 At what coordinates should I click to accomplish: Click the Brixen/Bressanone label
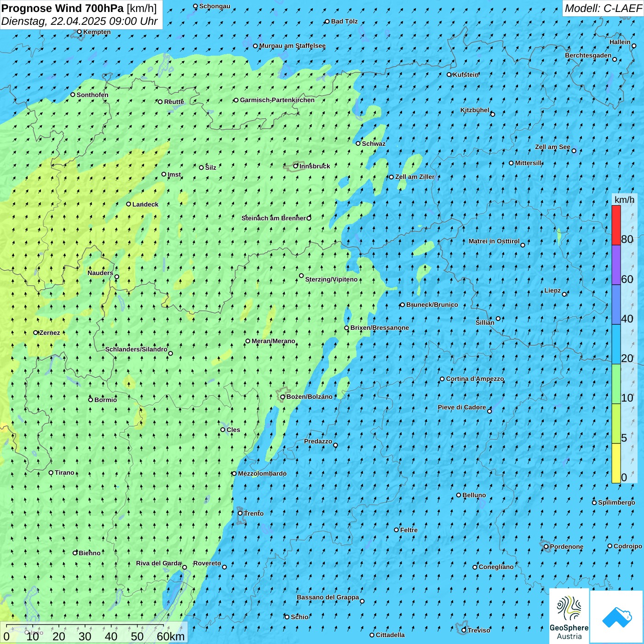coord(379,328)
